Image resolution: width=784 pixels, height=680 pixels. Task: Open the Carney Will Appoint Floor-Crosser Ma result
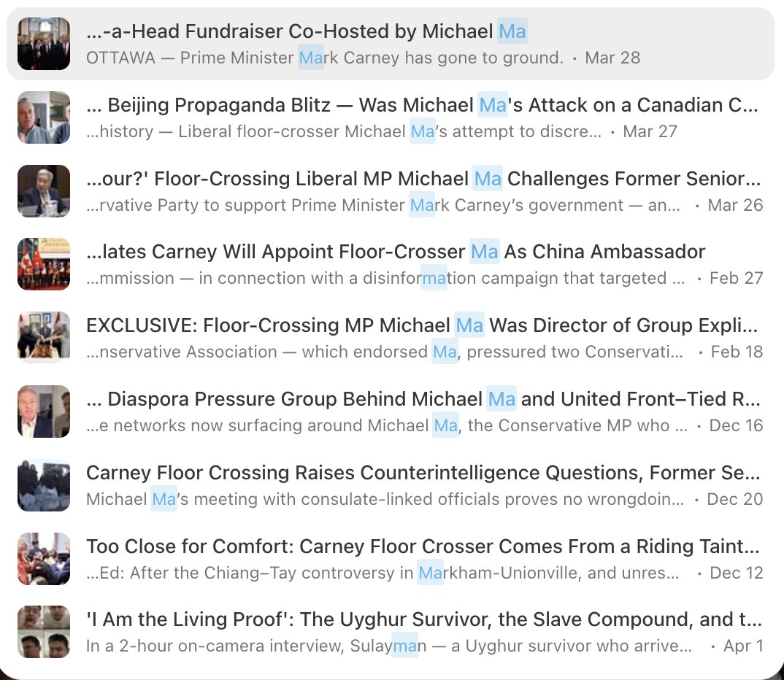pos(390,264)
